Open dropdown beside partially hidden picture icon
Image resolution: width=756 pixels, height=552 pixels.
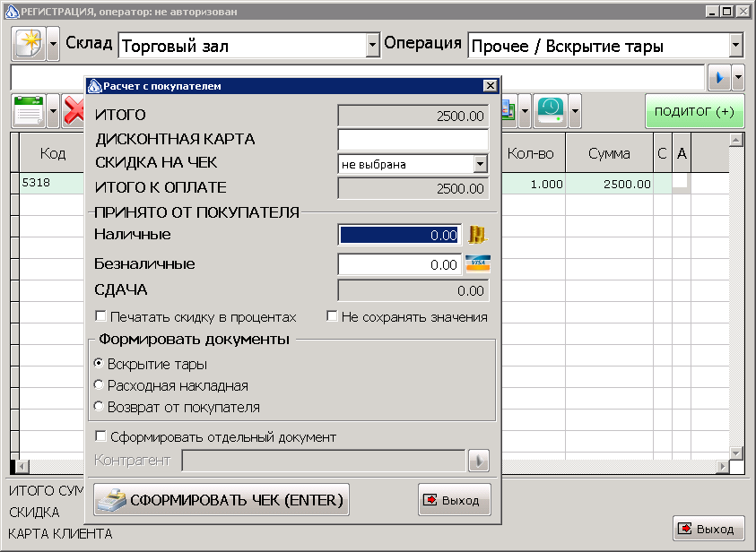click(x=525, y=111)
